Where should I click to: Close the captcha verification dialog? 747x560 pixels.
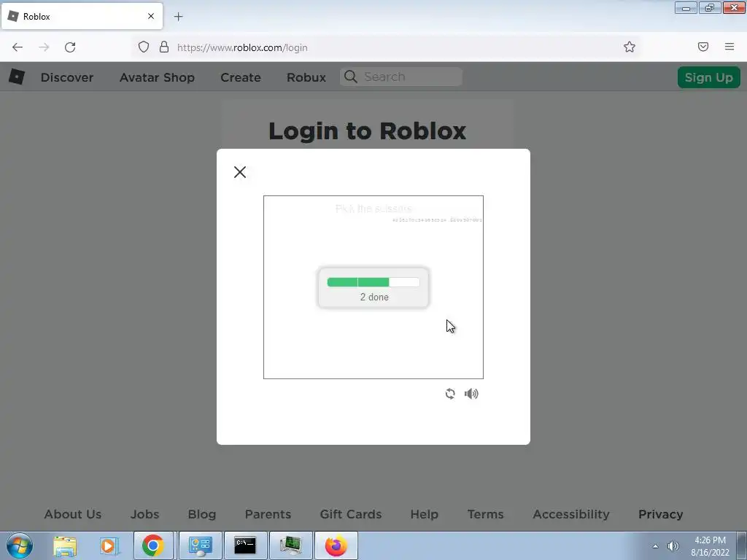[239, 172]
